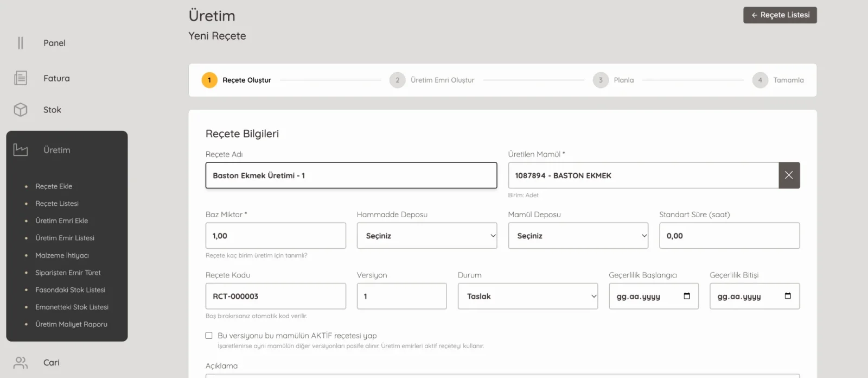
Task: Click the Cari sidebar label
Action: coord(52,363)
